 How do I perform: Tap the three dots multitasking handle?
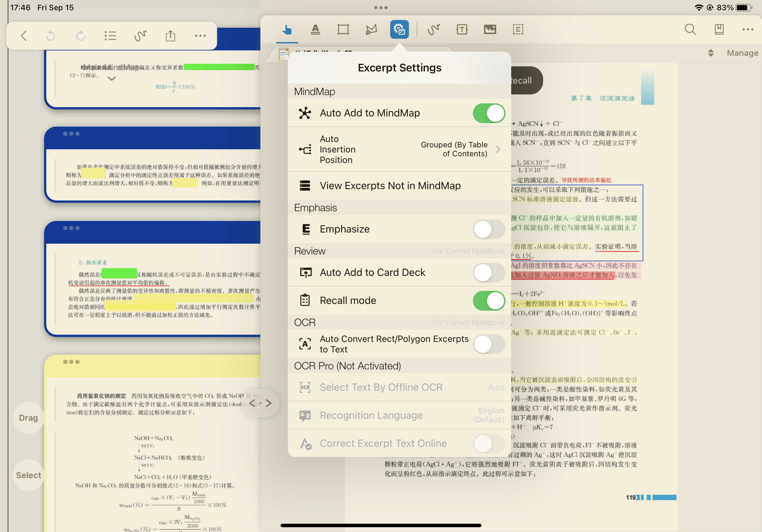click(x=381, y=7)
